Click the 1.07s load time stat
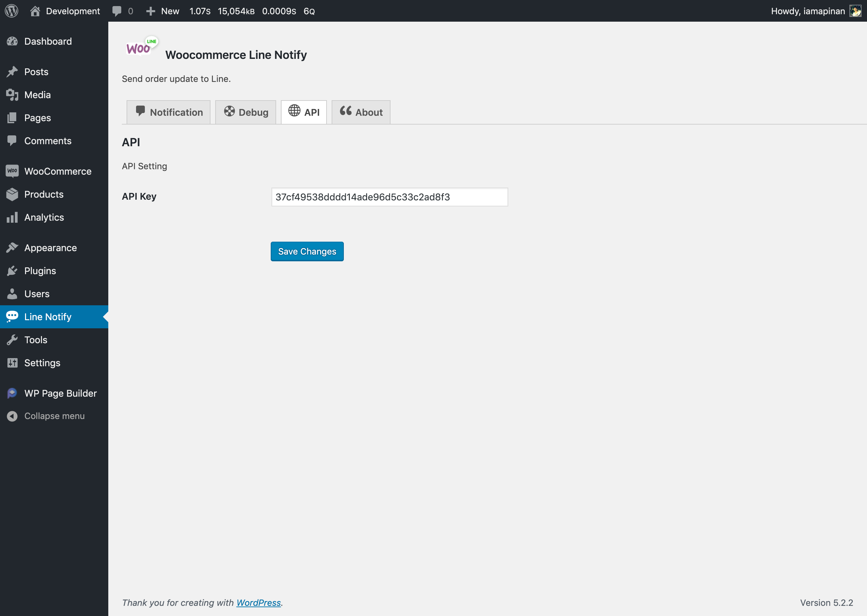 [200, 11]
